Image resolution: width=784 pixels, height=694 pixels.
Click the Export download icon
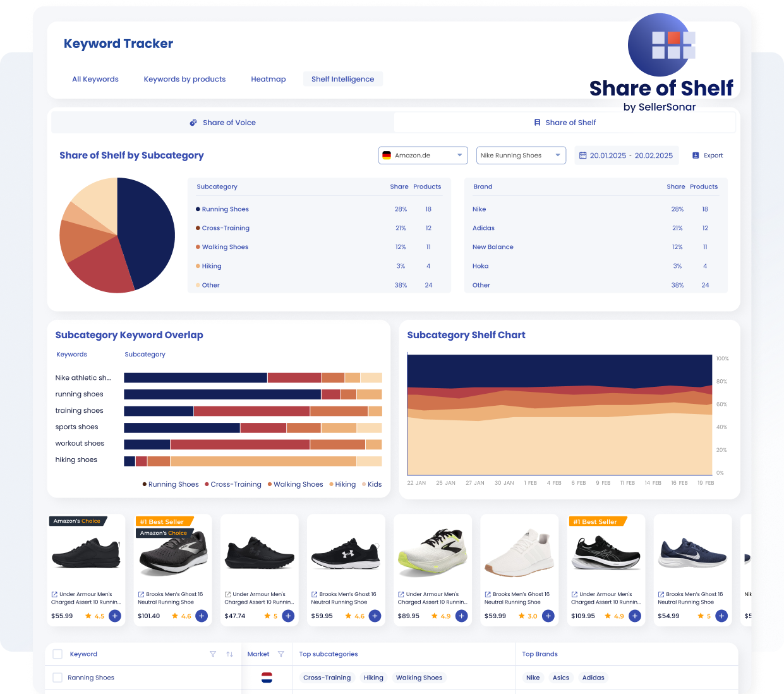tap(696, 155)
